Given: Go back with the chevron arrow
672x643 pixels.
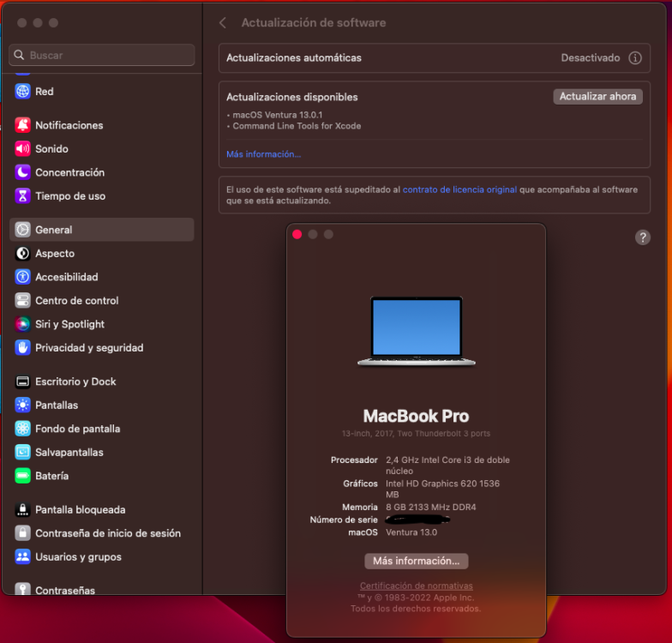Looking at the screenshot, I should pos(223,22).
